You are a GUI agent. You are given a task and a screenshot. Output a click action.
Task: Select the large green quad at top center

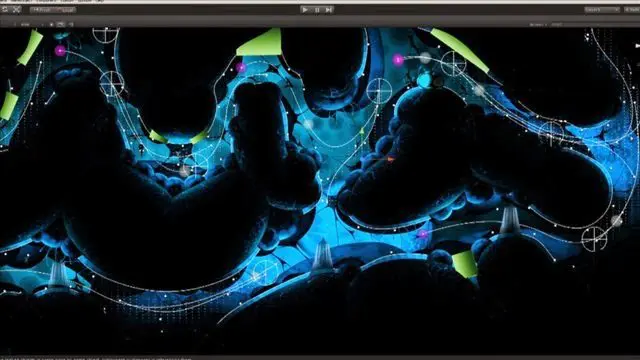coord(261,43)
